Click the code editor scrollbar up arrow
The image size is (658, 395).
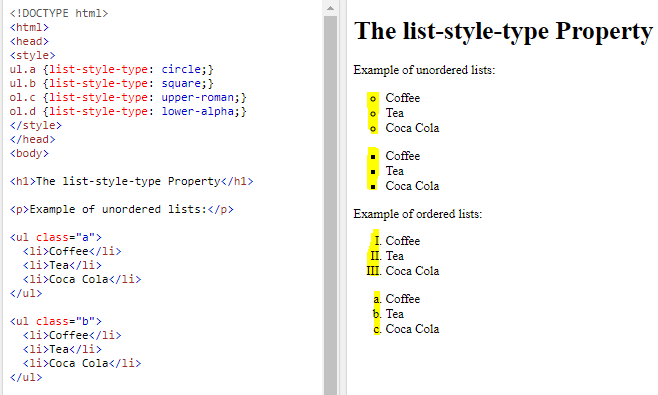330,8
